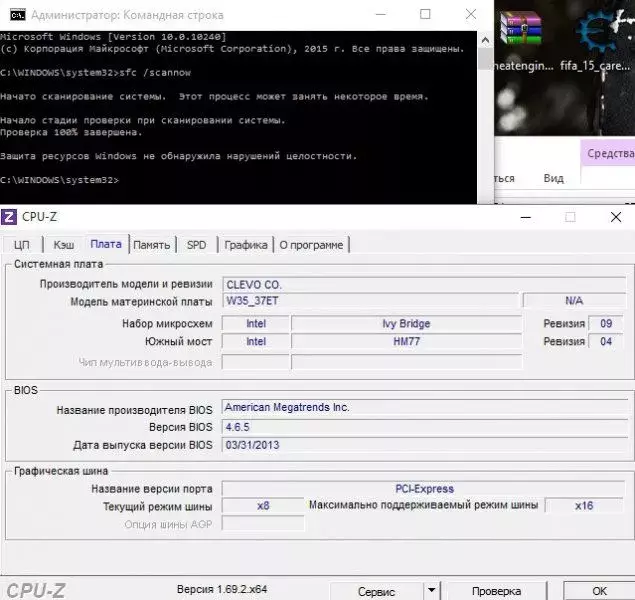Switch to the SPD tab
Viewport: 635px width, 600px height.
click(196, 245)
